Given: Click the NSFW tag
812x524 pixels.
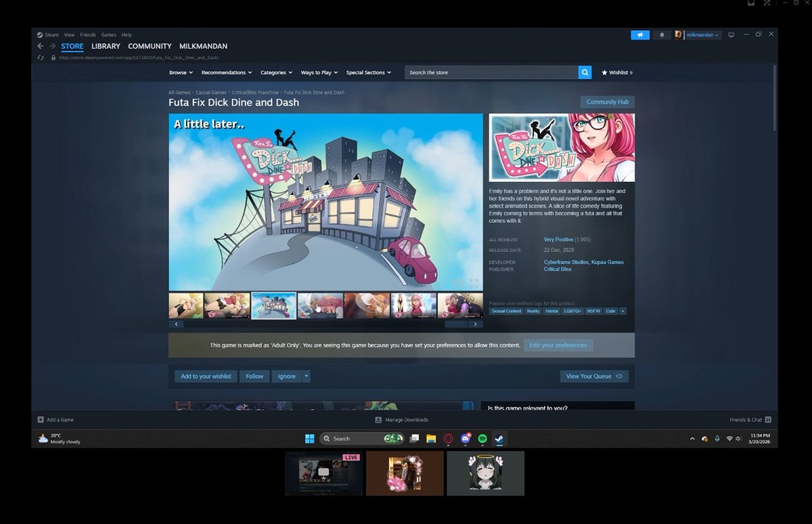Looking at the screenshot, I should 594,311.
